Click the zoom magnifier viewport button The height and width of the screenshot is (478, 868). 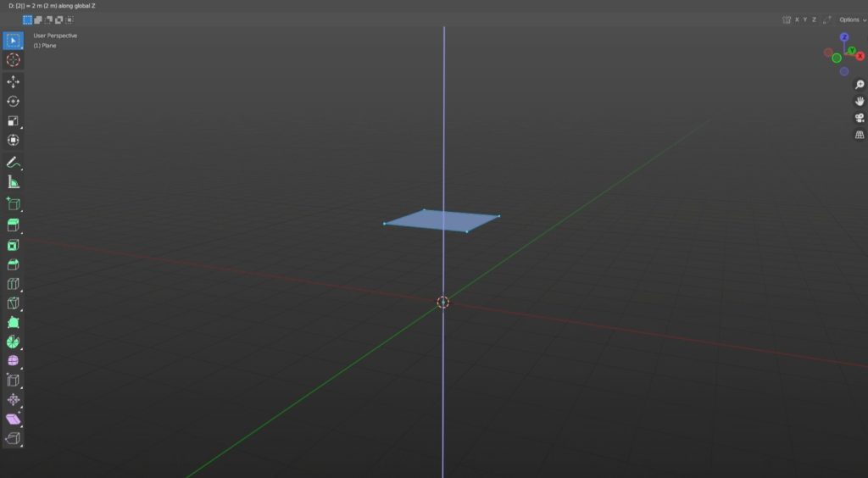[x=859, y=85]
